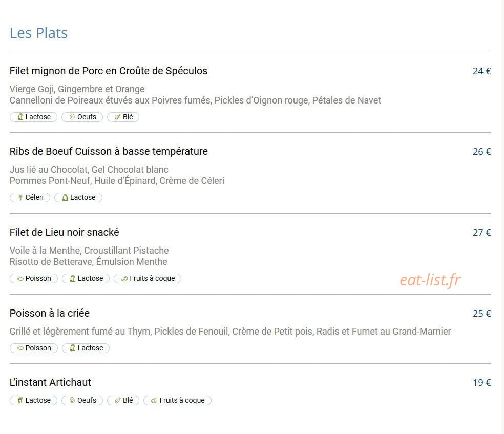
Task: Click Fruits à coque icon under L'instant Artichaut
Action: (154, 400)
